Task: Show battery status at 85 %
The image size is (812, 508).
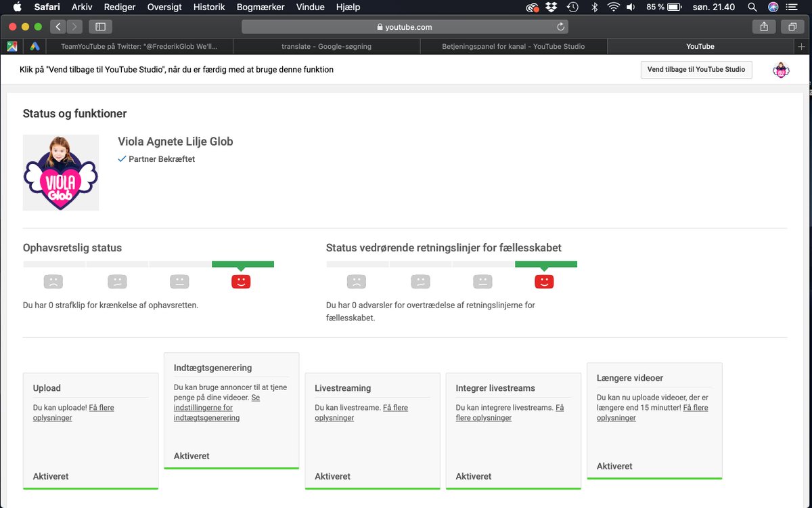Action: tap(663, 7)
